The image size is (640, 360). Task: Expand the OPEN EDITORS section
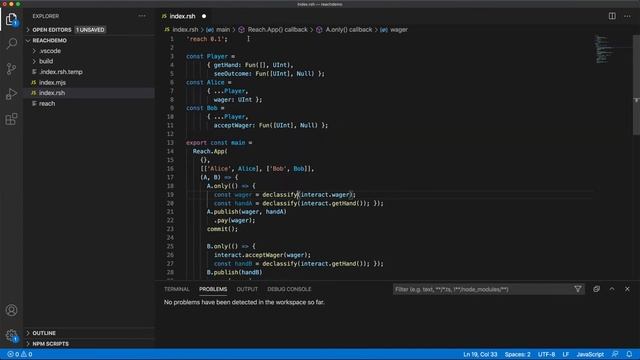tap(51, 30)
